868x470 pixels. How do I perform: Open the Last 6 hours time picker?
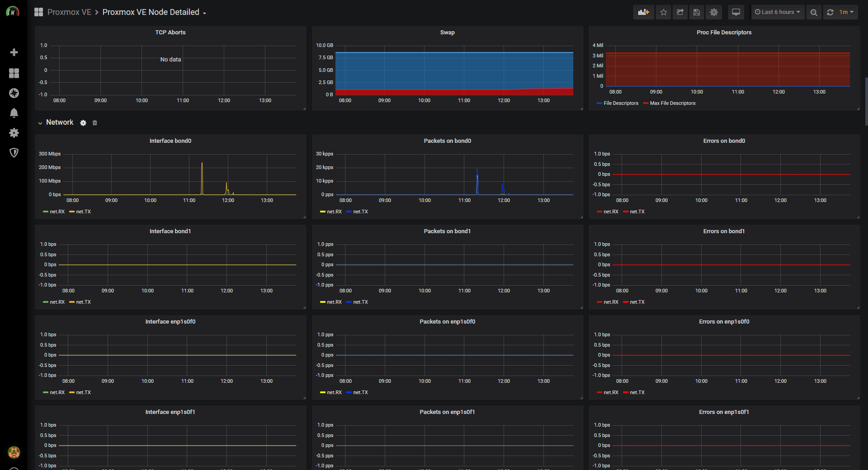coord(778,12)
